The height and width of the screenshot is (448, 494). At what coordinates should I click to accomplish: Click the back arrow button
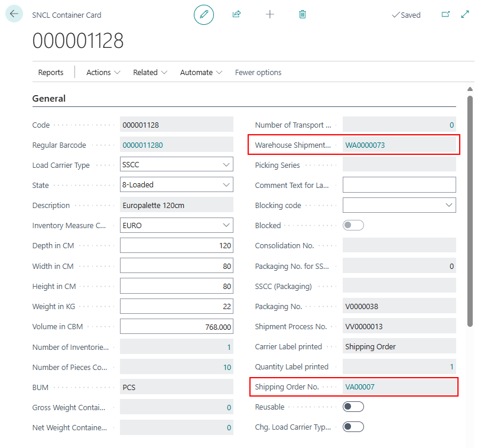coord(14,14)
